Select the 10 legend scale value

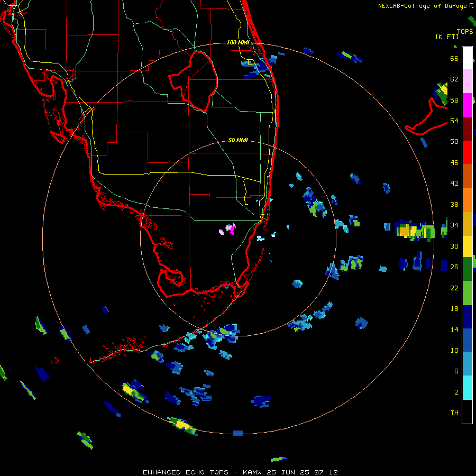point(454,350)
